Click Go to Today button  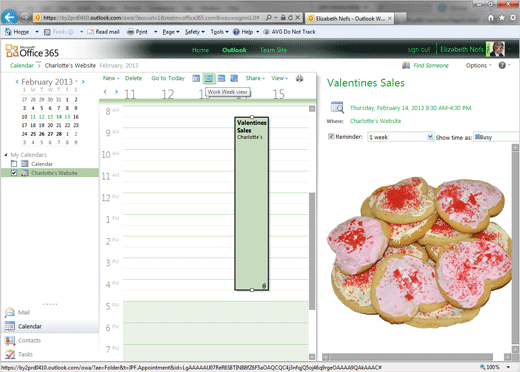point(168,78)
